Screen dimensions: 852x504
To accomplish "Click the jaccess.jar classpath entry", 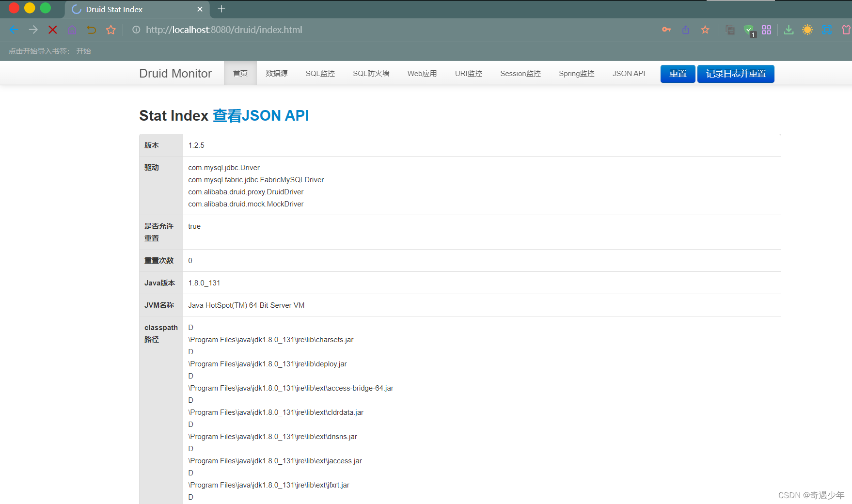I will tap(275, 461).
